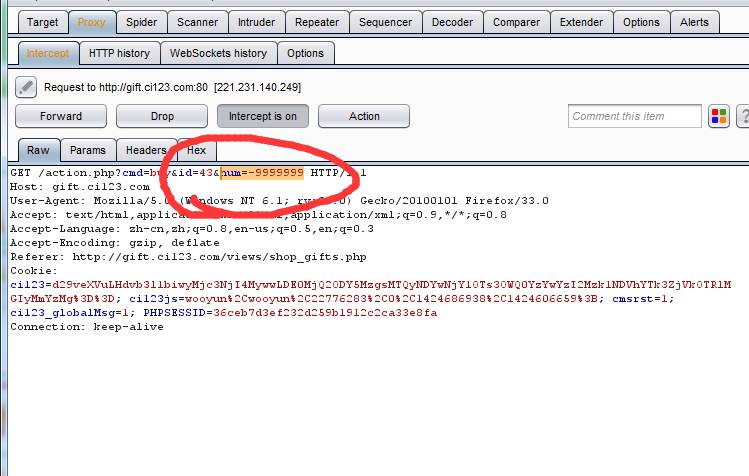The height and width of the screenshot is (476, 749).
Task: Select the Proxy tab
Action: click(92, 22)
